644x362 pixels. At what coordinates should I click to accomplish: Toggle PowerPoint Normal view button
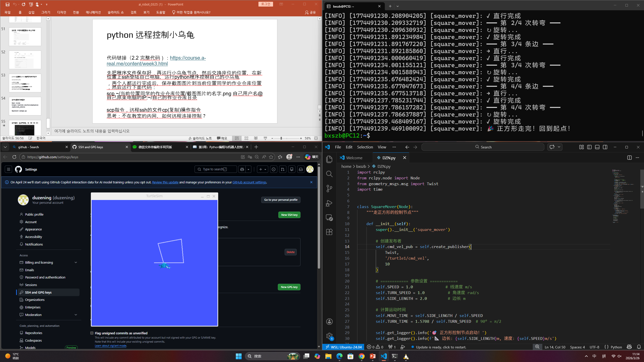click(x=237, y=138)
